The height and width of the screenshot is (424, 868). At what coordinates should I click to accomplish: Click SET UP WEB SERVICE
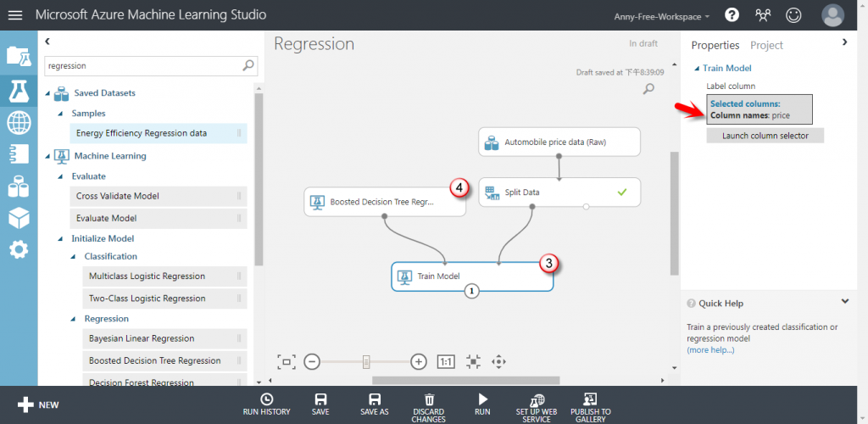click(x=537, y=408)
